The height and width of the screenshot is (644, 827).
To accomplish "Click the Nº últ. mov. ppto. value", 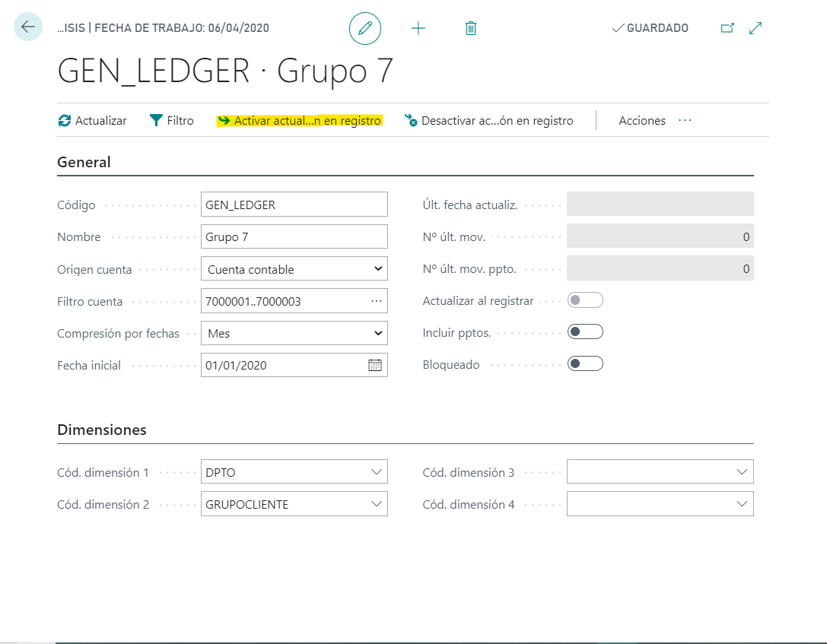I will pyautogui.click(x=660, y=268).
